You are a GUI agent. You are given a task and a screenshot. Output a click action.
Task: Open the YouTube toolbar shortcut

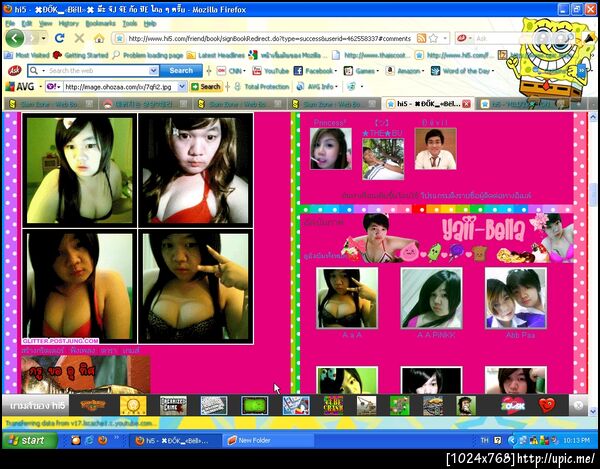271,71
